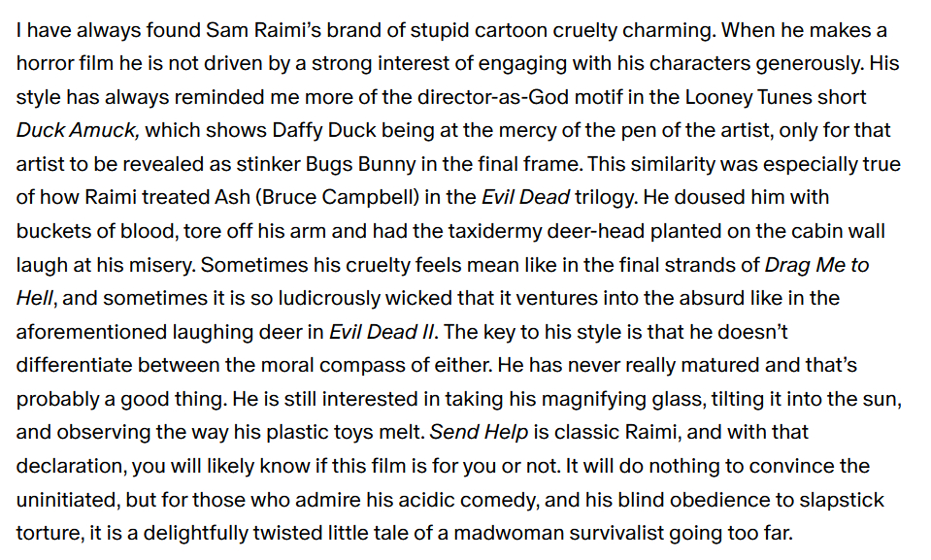Click the italic title Duck Amuck
The image size is (931, 560).
78,130
